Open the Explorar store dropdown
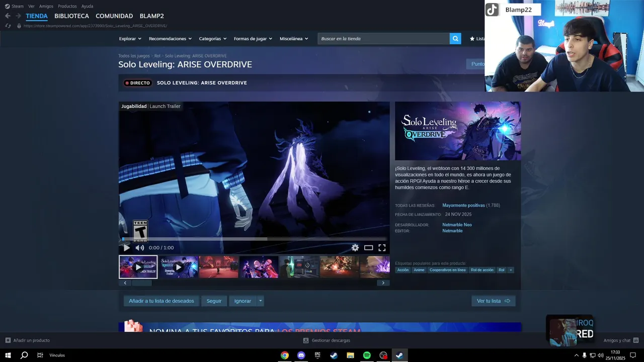Image resolution: width=644 pixels, height=362 pixels. (130, 39)
